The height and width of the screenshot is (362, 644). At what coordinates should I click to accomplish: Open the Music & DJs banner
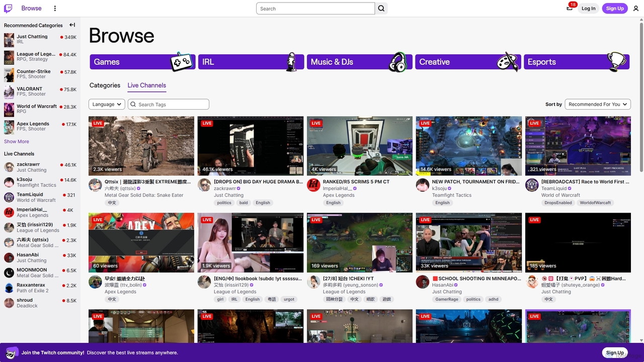360,62
